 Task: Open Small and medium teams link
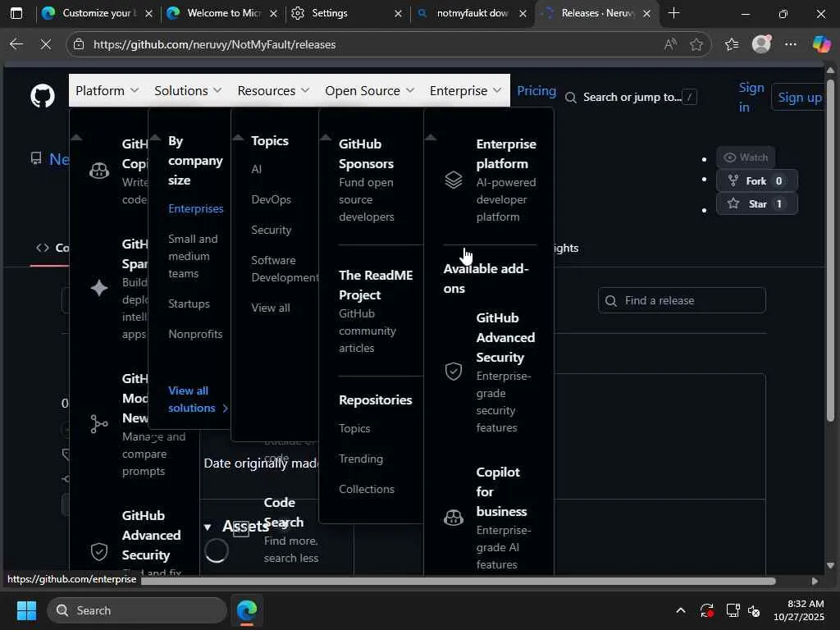coord(193,256)
